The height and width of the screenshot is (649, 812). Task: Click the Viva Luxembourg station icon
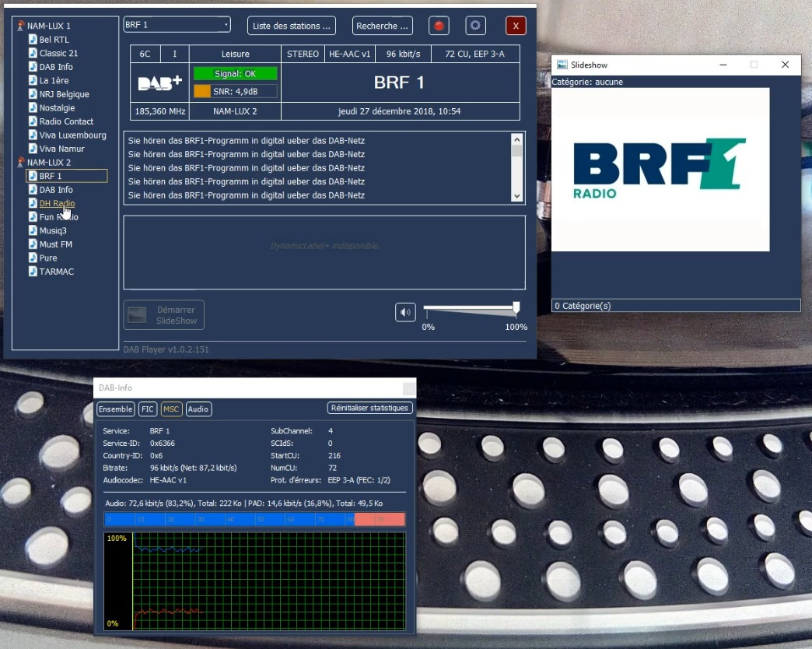click(33, 135)
